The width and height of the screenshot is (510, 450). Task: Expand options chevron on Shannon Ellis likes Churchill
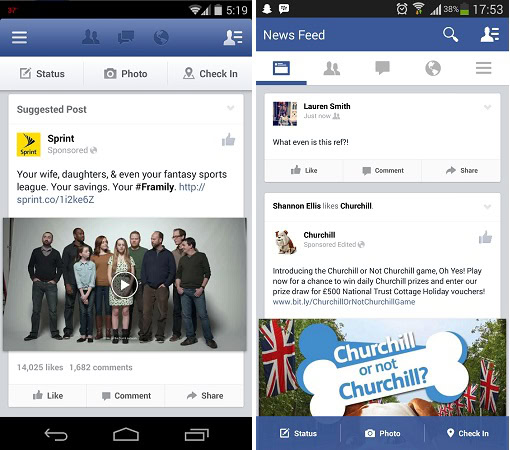point(487,207)
